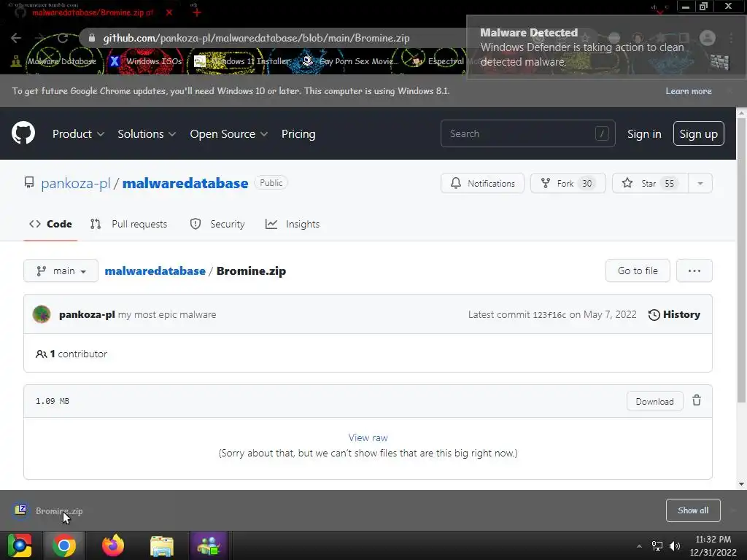Fork the repository with Fork button
The width and height of the screenshot is (747, 560).
(x=568, y=183)
